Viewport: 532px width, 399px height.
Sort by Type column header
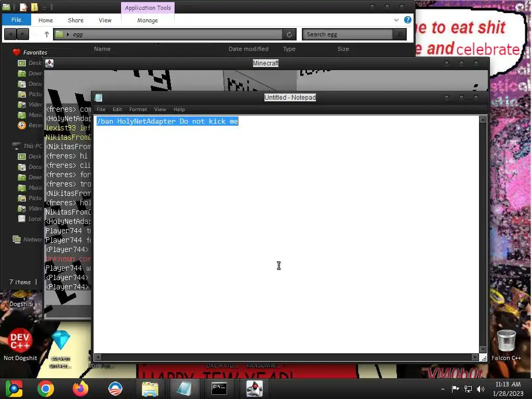pos(289,49)
